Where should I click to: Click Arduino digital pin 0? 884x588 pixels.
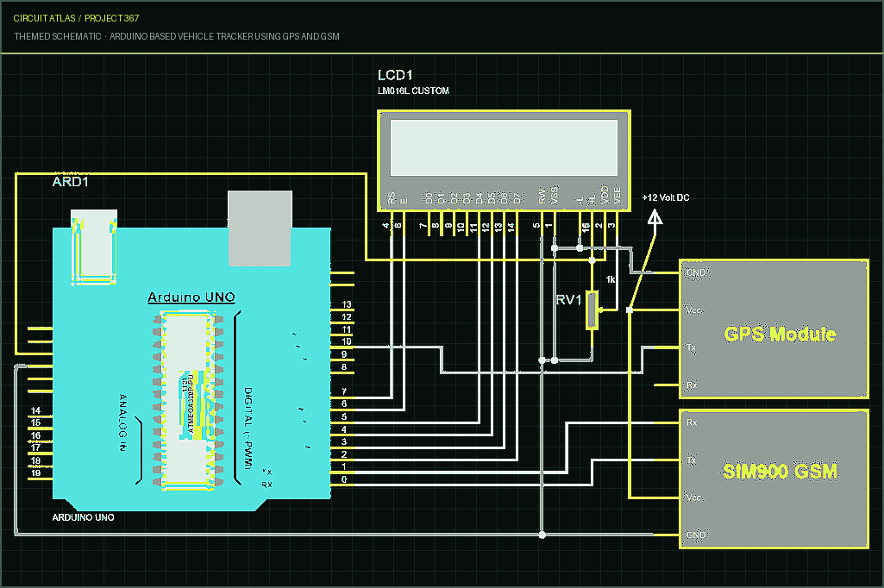344,479
